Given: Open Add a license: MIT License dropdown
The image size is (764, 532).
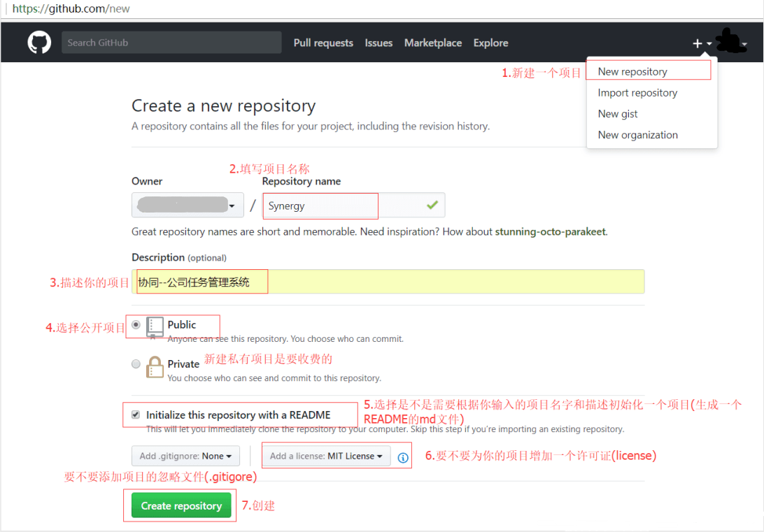Looking at the screenshot, I should tap(326, 456).
